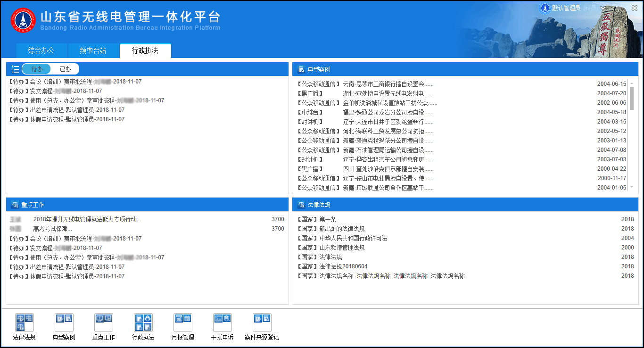
Task: Switch to the 频率台站 tab
Action: pos(93,51)
